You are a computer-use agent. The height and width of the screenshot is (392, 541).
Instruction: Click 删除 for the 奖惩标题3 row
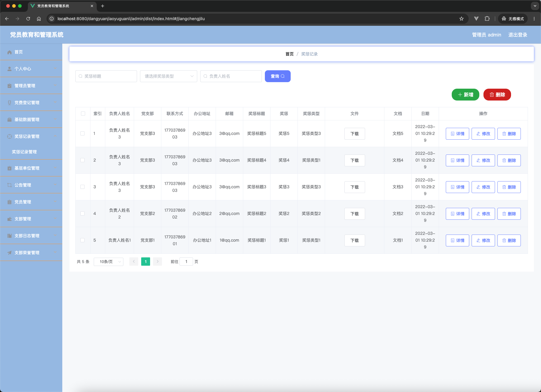pos(509,187)
